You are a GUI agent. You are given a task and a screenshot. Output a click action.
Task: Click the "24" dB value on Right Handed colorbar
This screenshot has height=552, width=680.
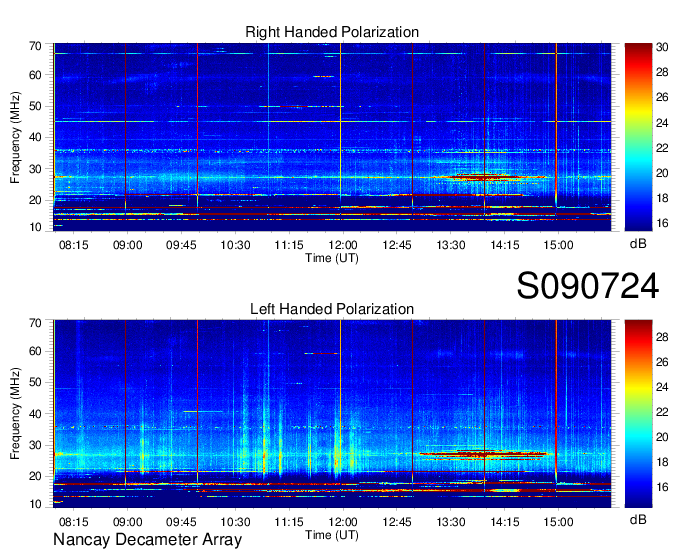[x=662, y=123]
